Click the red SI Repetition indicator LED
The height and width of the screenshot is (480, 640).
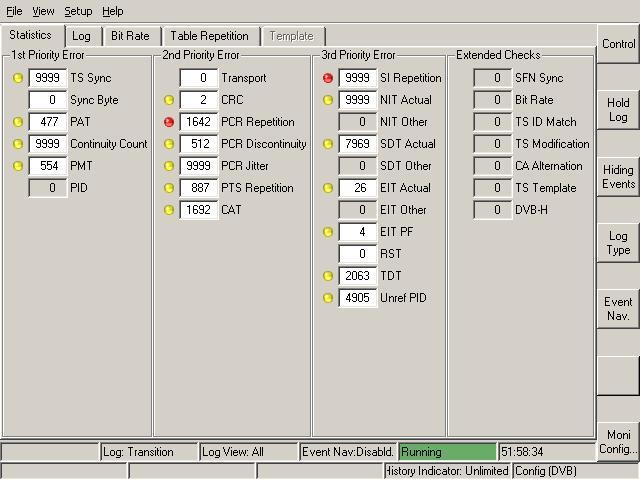[328, 78]
